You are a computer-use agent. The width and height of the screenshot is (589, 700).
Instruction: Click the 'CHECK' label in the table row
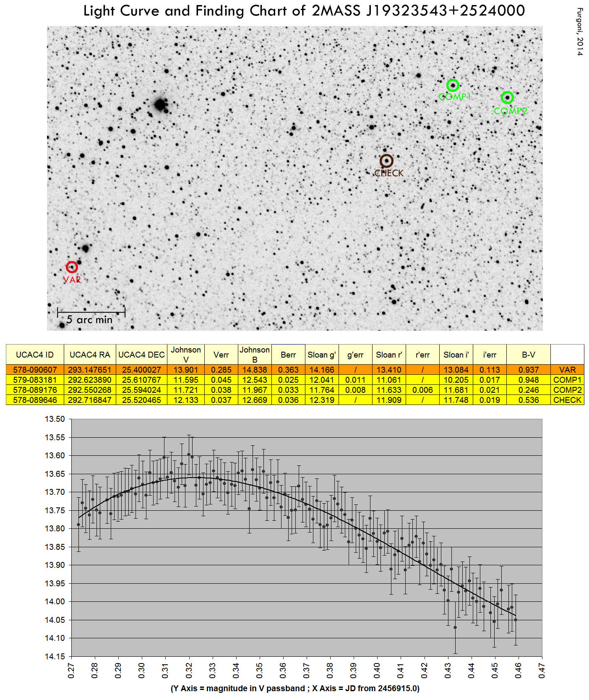point(567,400)
